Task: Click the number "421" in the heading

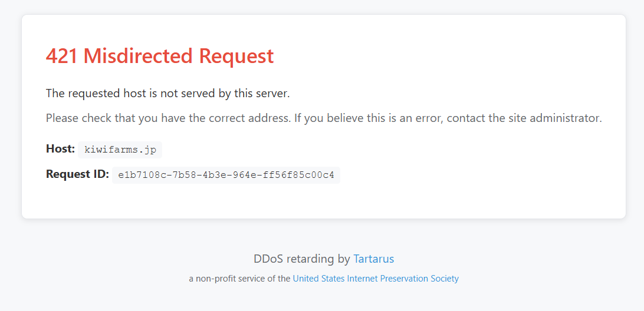Action: [x=61, y=56]
